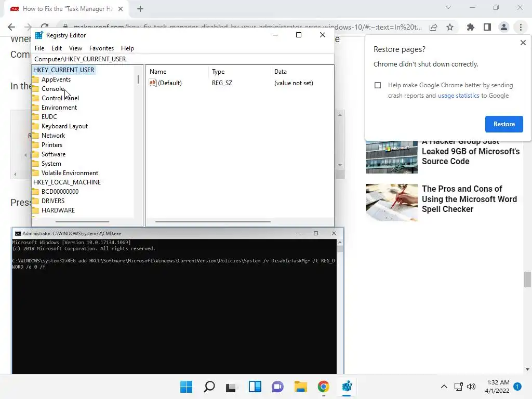Click the CMD window scroll up arrow
This screenshot has width=532, height=399.
(x=340, y=243)
